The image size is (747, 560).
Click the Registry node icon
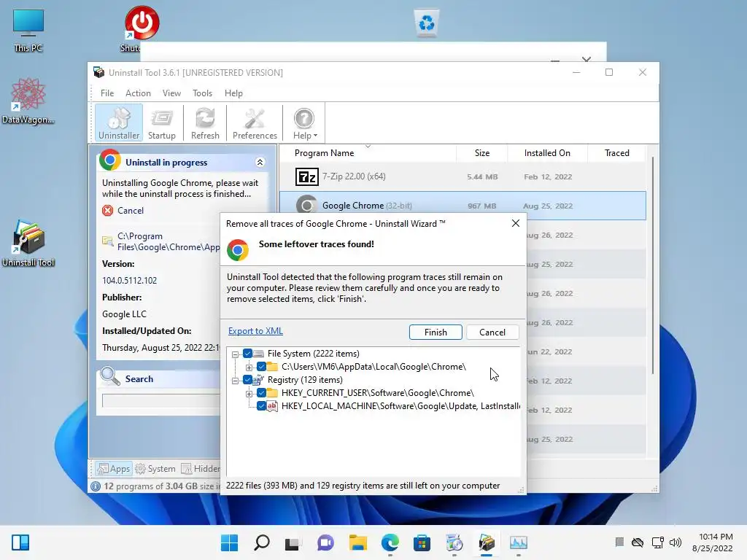pos(258,379)
